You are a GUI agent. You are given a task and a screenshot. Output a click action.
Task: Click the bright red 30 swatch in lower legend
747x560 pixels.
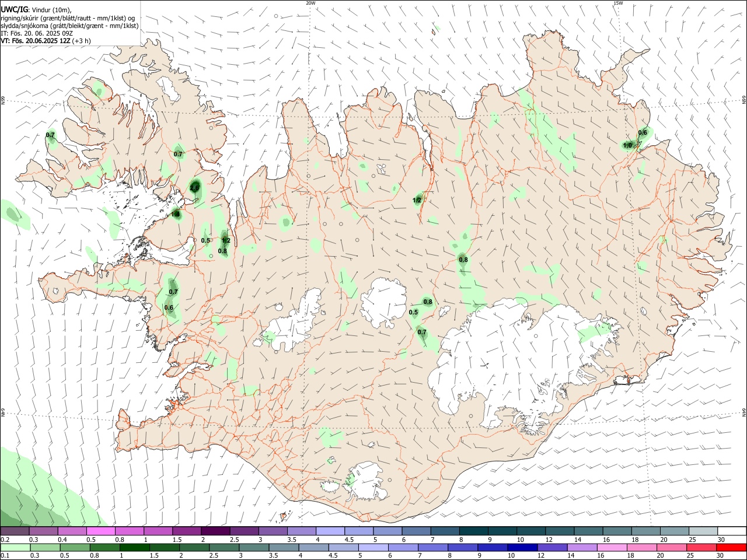[x=731, y=548]
